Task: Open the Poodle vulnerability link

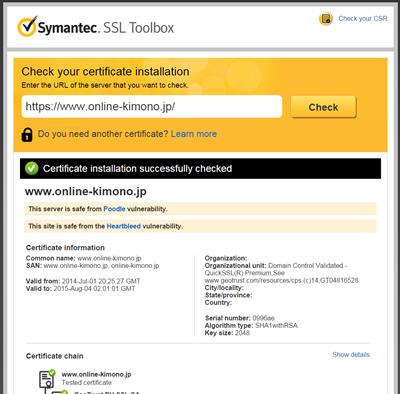Action: pos(114,209)
